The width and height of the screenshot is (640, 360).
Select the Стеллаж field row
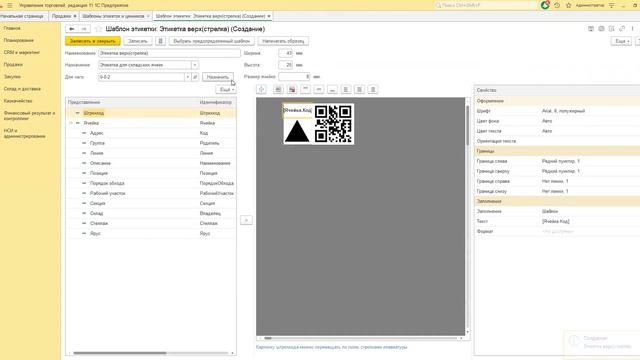151,223
